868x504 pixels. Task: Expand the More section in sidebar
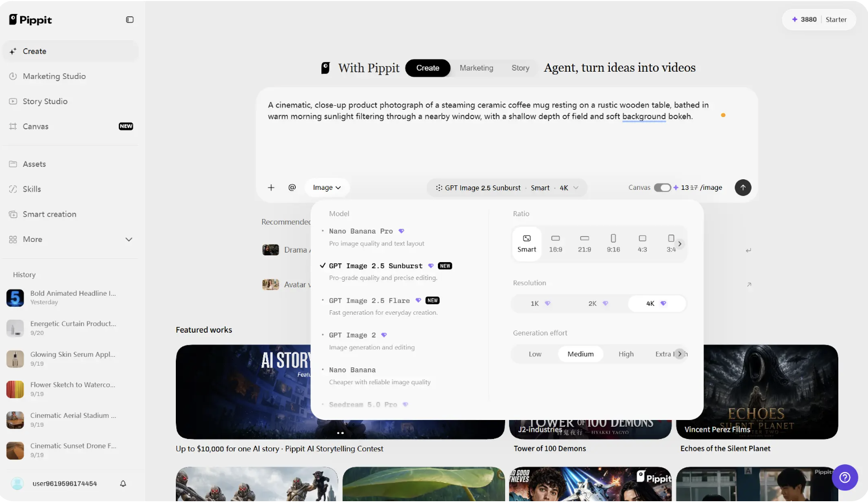(x=70, y=240)
